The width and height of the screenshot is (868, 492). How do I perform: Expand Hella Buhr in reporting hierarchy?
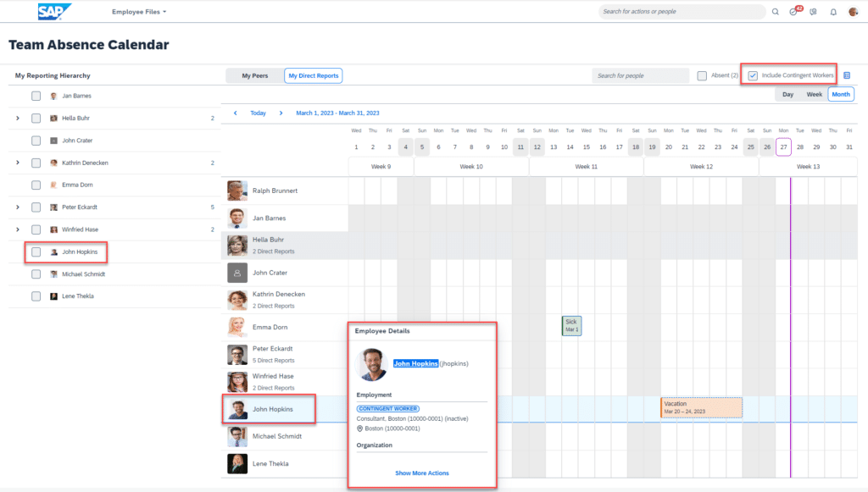pos(18,119)
